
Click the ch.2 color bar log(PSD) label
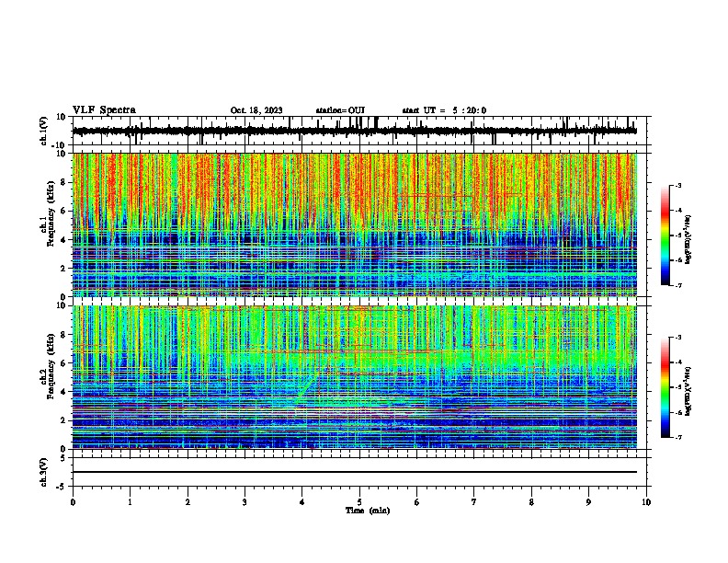pyautogui.click(x=688, y=391)
